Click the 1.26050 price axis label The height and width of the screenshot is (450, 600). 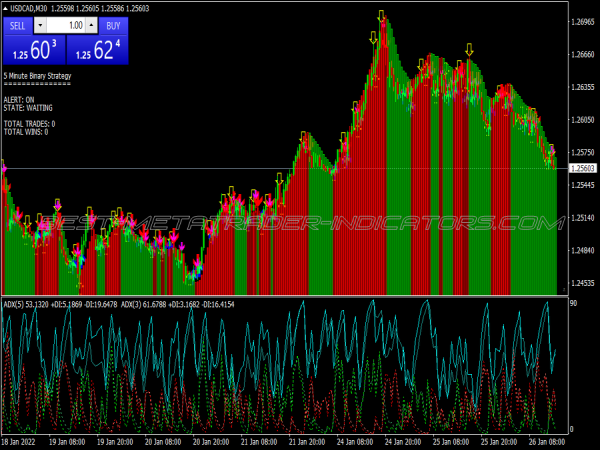(583, 120)
